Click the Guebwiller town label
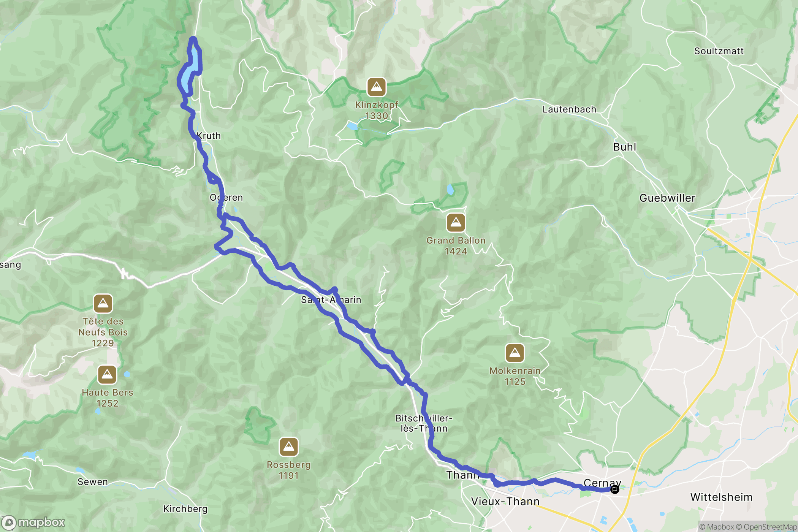The image size is (798, 532). point(667,198)
